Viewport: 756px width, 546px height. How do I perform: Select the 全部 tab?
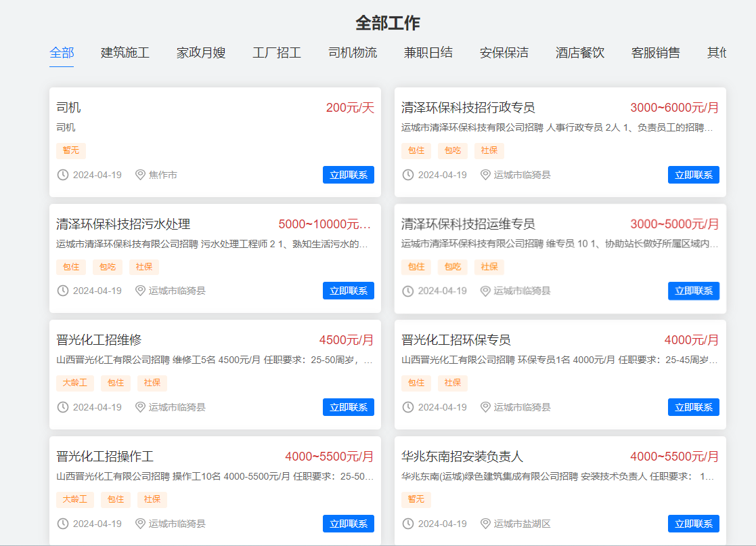62,53
